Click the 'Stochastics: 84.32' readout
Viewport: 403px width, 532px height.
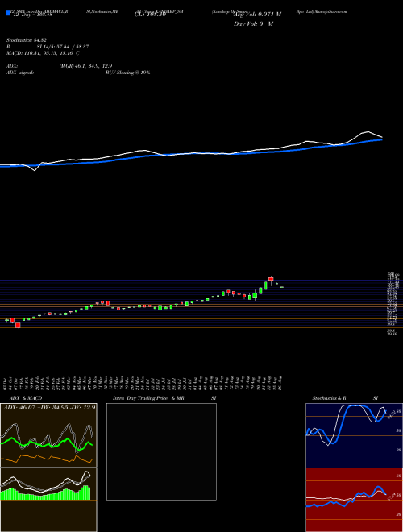26,40
